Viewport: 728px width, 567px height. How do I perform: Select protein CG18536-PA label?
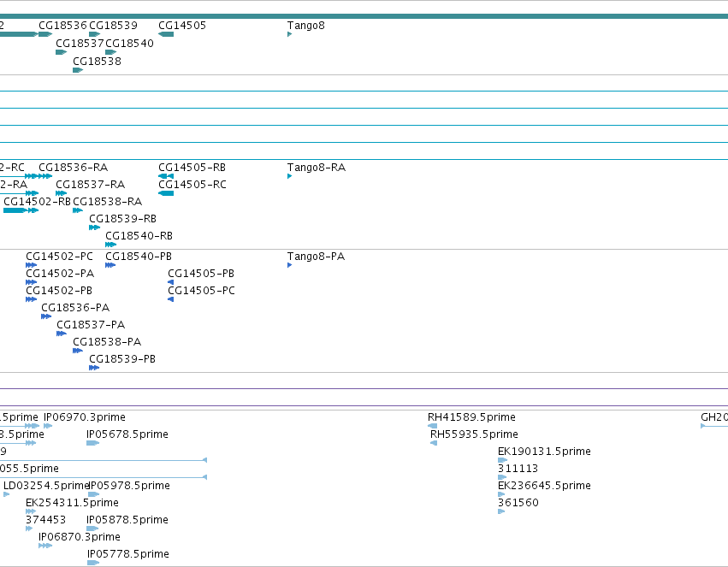point(75,308)
